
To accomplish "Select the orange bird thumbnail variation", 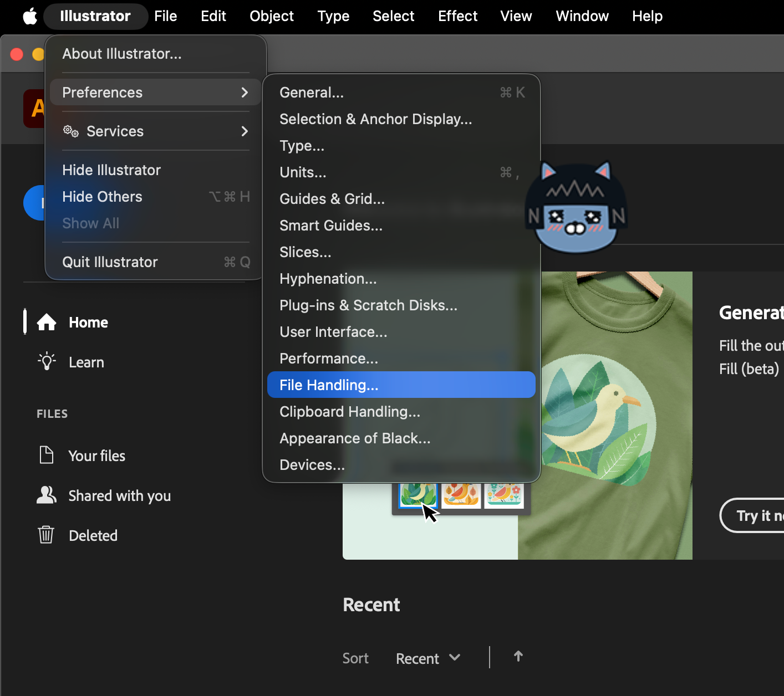I will pos(461,495).
